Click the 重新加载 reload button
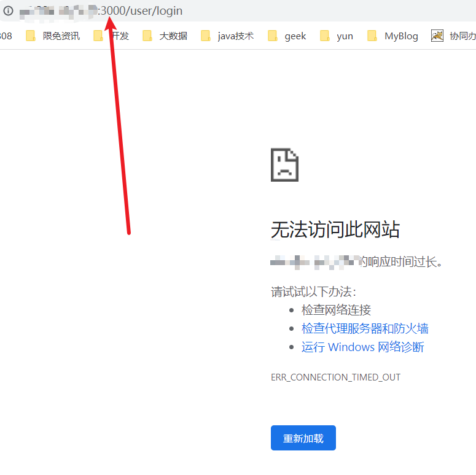This screenshot has width=476, height=475. (303, 438)
